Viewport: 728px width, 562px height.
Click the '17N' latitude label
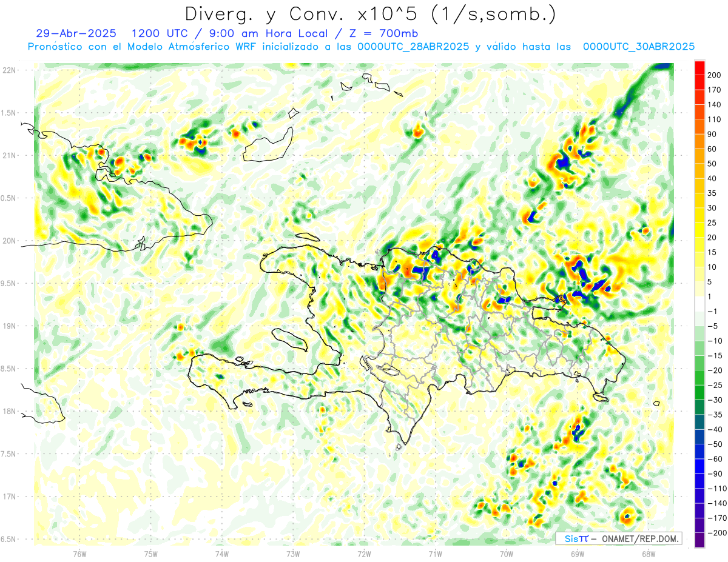[9, 496]
